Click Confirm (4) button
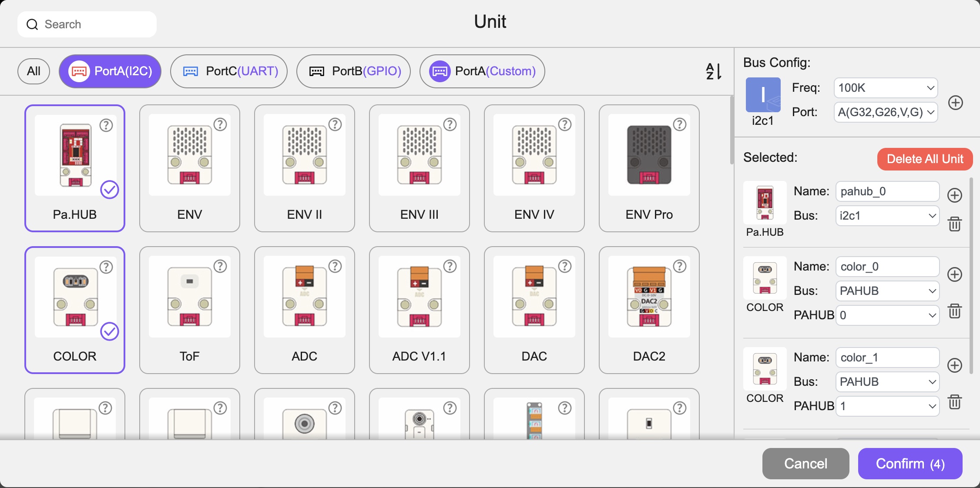Image resolution: width=980 pixels, height=488 pixels. coord(910,464)
